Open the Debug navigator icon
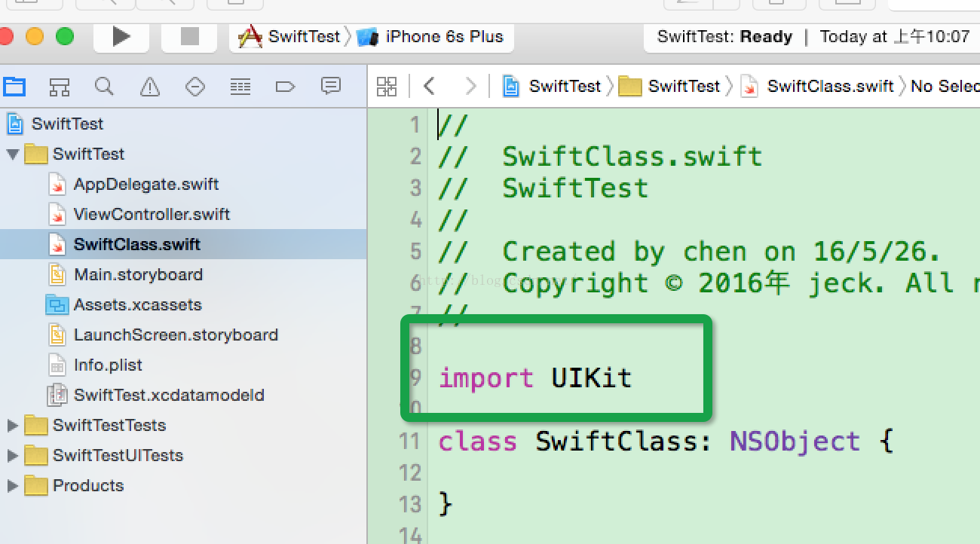 (240, 87)
